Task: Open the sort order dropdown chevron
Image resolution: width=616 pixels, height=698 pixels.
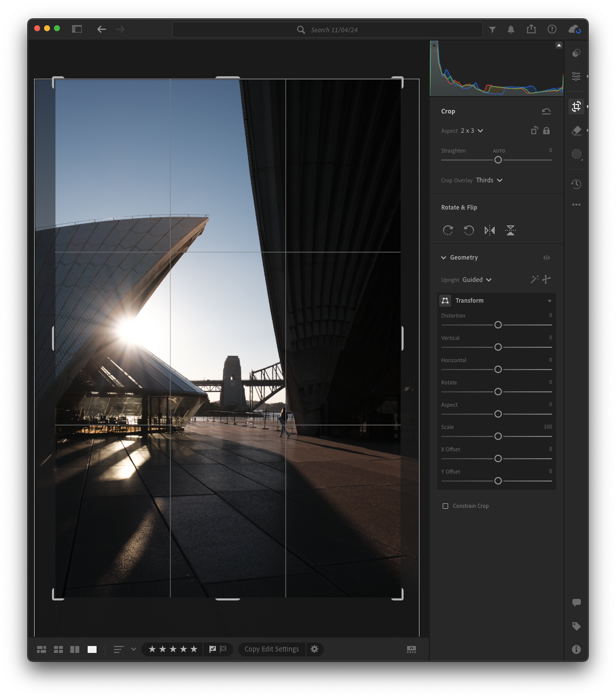Action: pyautogui.click(x=133, y=649)
